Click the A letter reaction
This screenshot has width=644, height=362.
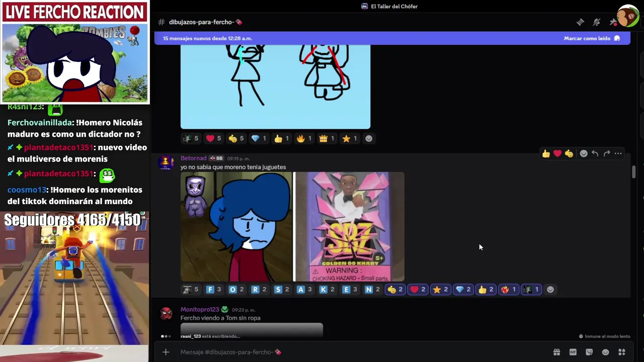(x=304, y=290)
